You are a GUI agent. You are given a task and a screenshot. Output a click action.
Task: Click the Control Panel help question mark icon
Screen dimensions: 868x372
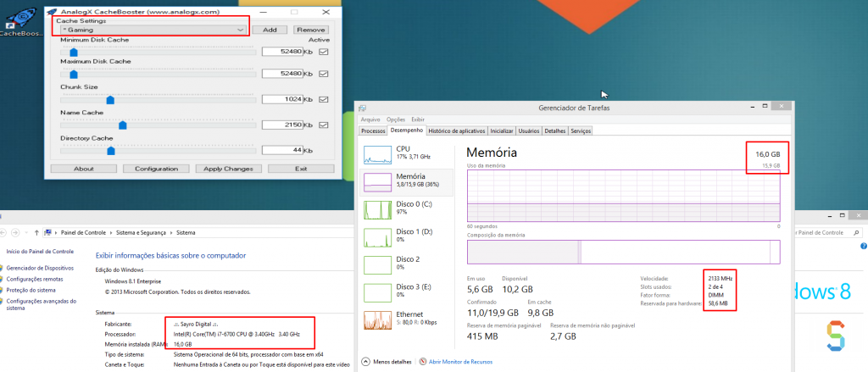click(864, 246)
